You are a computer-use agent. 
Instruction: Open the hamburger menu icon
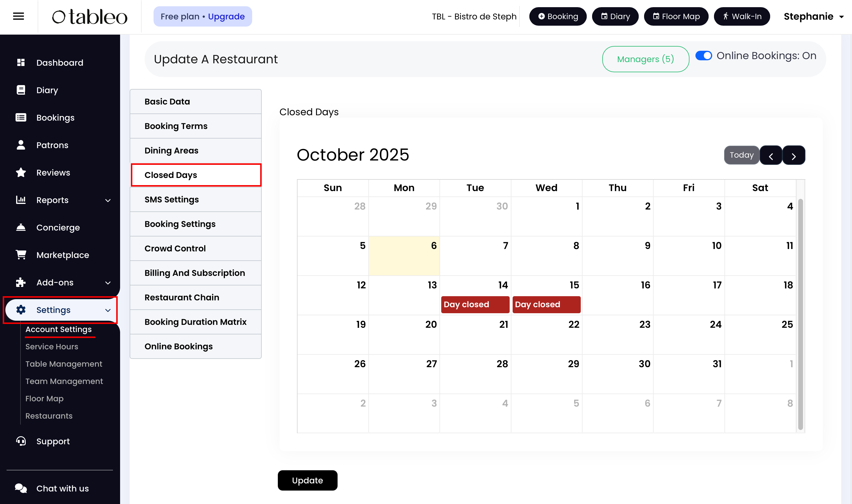tap(18, 16)
